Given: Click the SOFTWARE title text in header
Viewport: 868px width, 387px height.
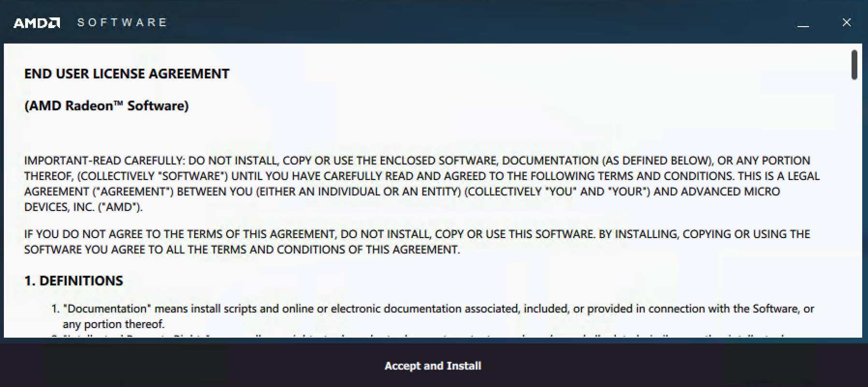Looking at the screenshot, I should (x=122, y=22).
